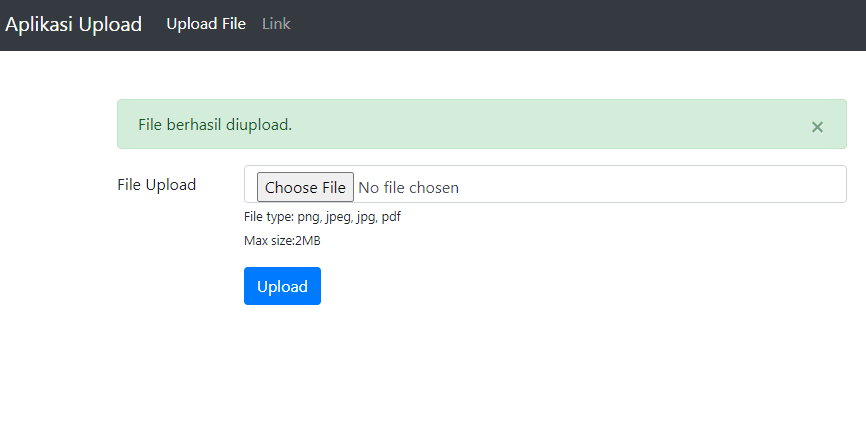Click the blue Upload button
The width and height of the screenshot is (866, 431).
point(282,286)
